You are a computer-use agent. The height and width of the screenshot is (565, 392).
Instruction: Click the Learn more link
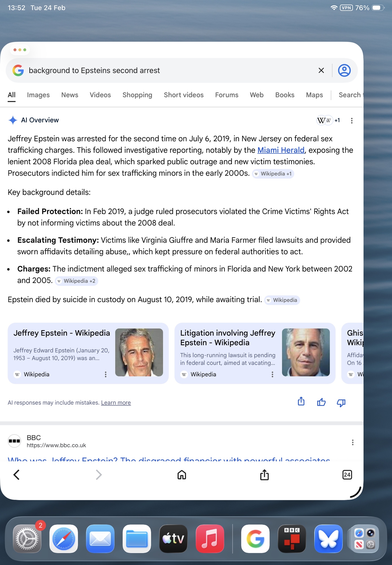click(116, 403)
